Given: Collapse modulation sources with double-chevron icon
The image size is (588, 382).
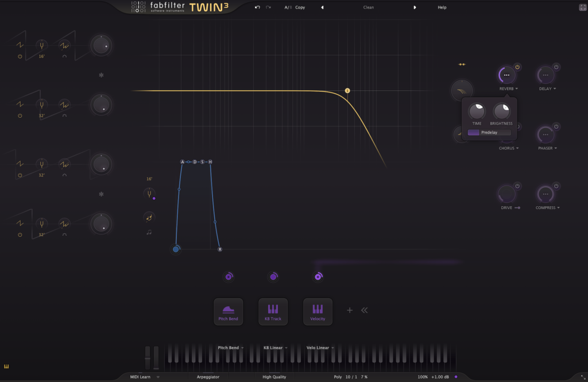Looking at the screenshot, I should pyautogui.click(x=364, y=310).
